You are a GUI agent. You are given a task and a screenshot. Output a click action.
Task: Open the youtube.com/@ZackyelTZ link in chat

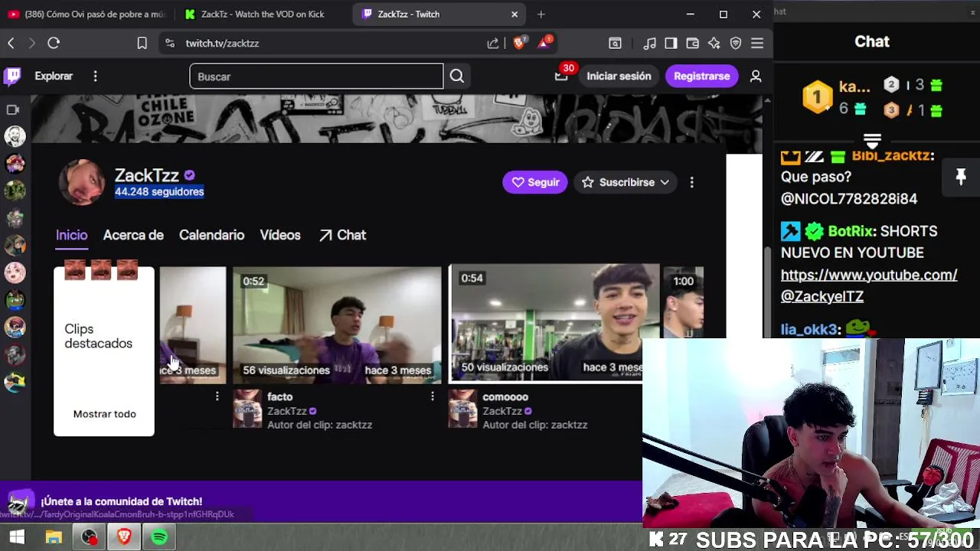pyautogui.click(x=869, y=285)
